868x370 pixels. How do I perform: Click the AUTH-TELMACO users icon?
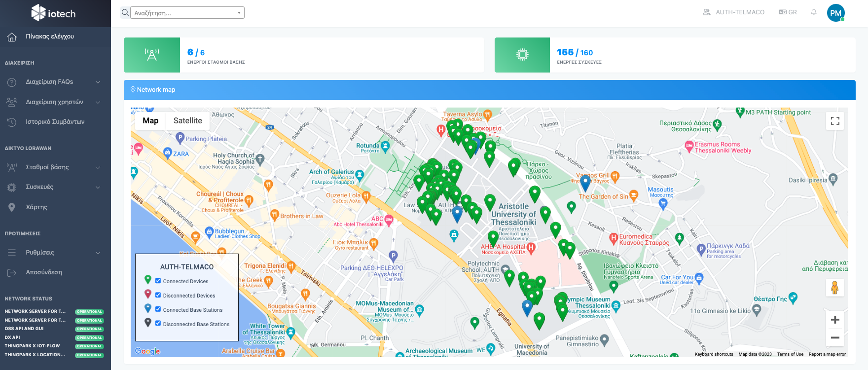click(x=707, y=12)
